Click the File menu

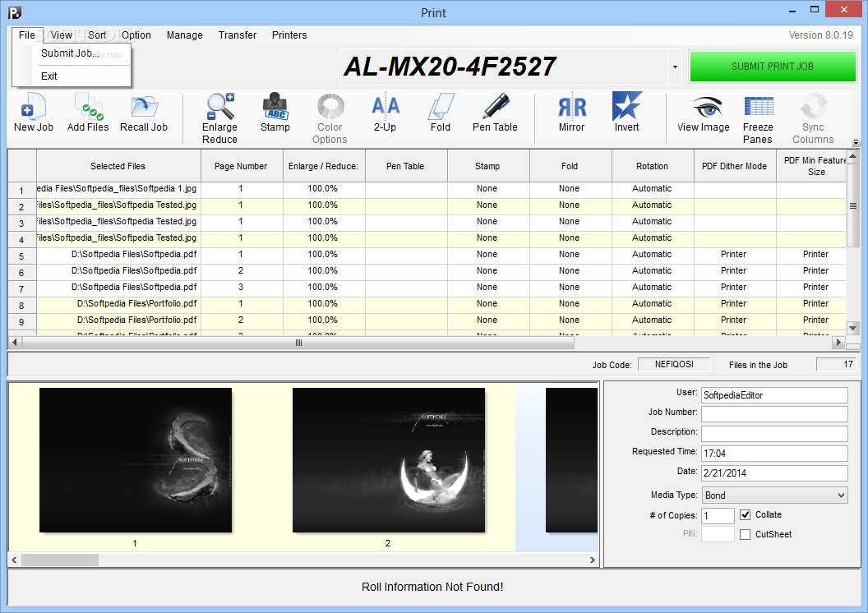pyautogui.click(x=26, y=35)
